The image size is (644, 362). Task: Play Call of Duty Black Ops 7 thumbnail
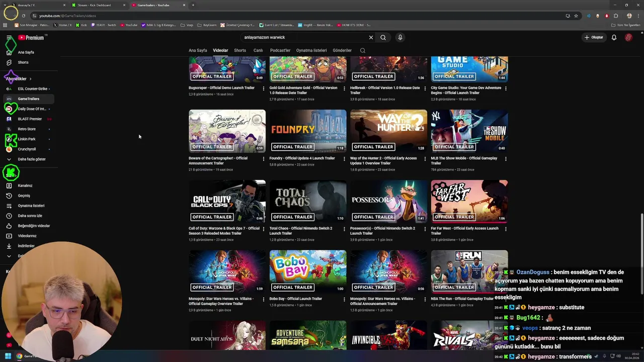point(227,201)
